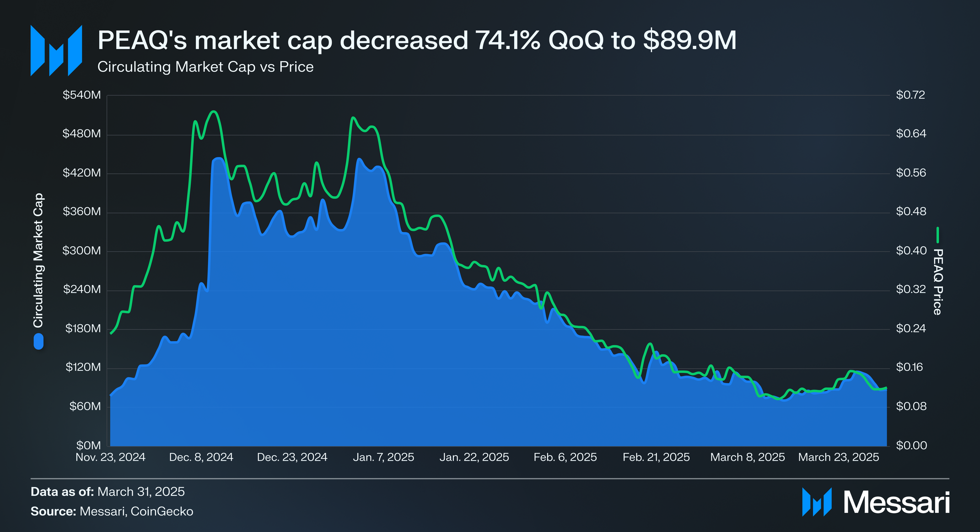Viewport: 980px width, 532px height.
Task: Click the March 23, 2025 date label
Action: [x=839, y=457]
